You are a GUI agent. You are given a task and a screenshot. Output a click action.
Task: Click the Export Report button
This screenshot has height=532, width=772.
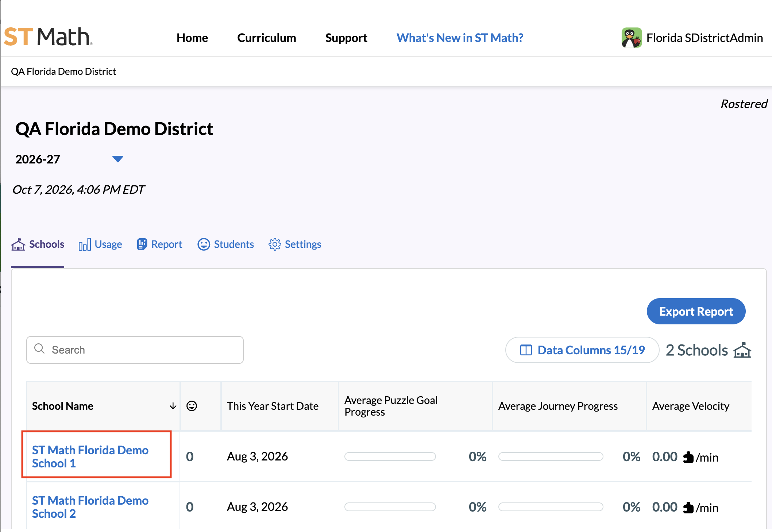[x=696, y=311]
